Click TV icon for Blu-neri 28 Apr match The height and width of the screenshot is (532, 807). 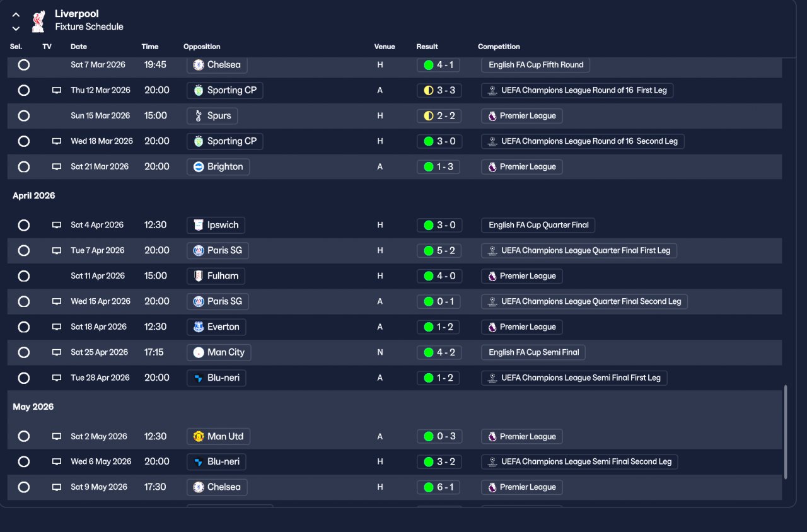click(57, 378)
